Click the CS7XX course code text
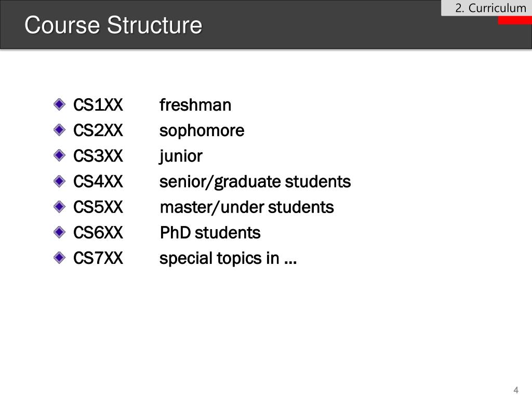 [98, 258]
